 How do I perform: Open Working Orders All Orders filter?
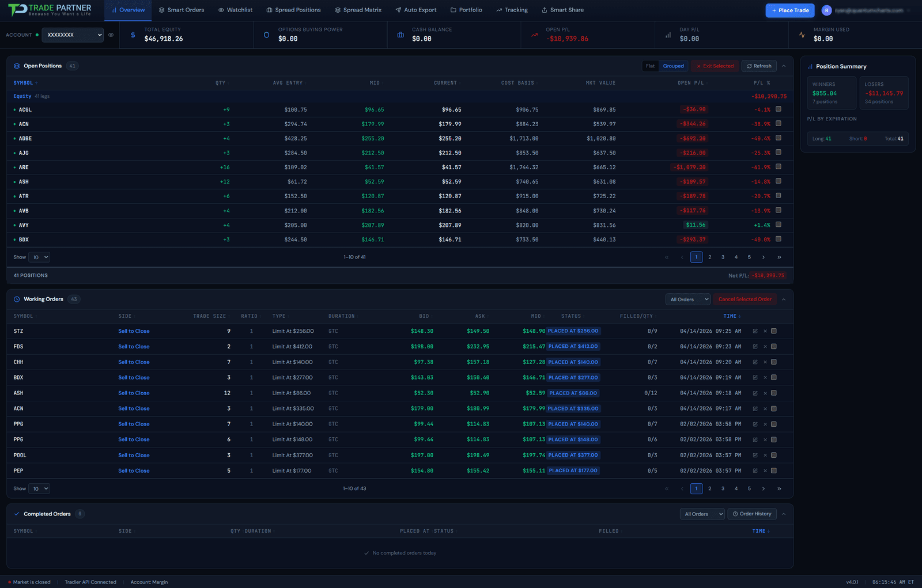coord(688,299)
